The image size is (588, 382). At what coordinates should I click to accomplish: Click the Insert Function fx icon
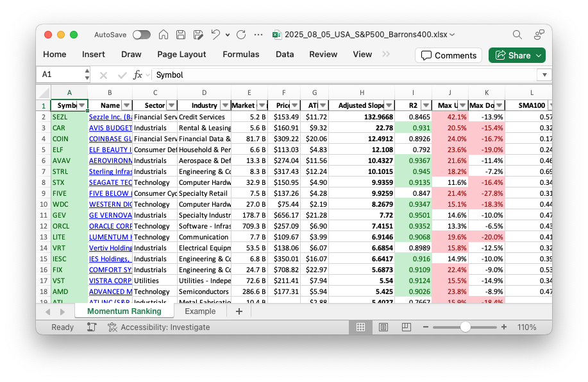[137, 74]
